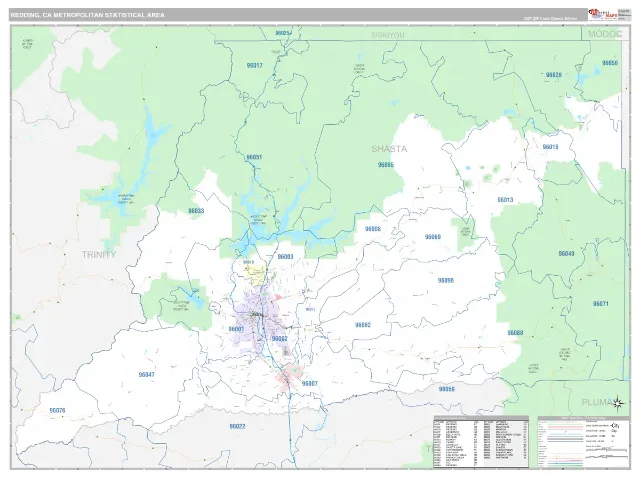This screenshot has height=480, width=640.
Task: Click the yellow shaded city area near 96019
Action: (258, 275)
